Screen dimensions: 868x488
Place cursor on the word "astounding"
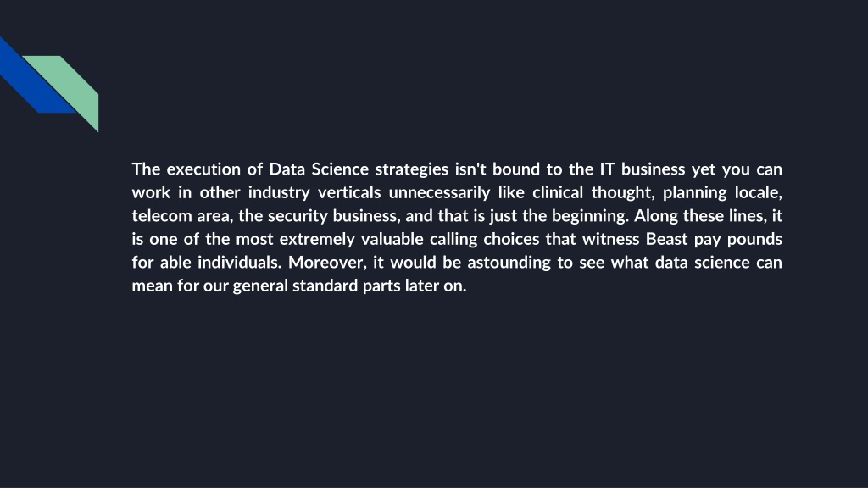(x=509, y=263)
